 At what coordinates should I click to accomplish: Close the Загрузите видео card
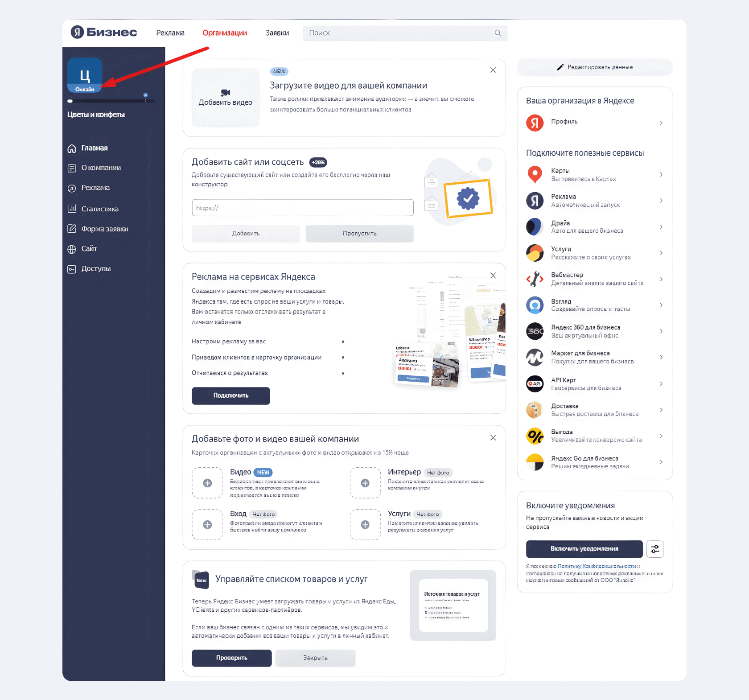(x=493, y=70)
